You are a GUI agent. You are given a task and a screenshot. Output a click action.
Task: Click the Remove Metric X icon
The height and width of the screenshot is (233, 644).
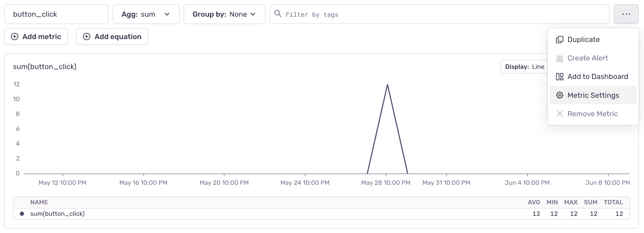(559, 114)
